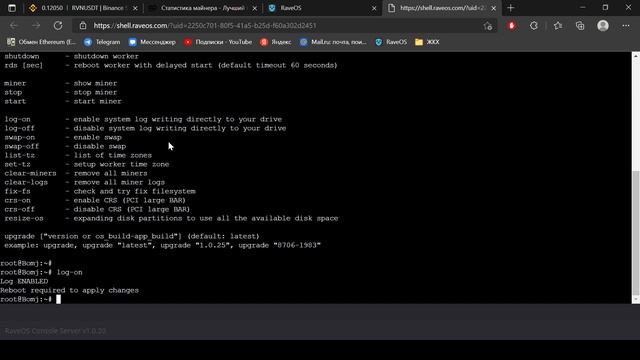This screenshot has height=360, width=640.
Task: Open browser Settings and more menu
Action: pos(626,26)
